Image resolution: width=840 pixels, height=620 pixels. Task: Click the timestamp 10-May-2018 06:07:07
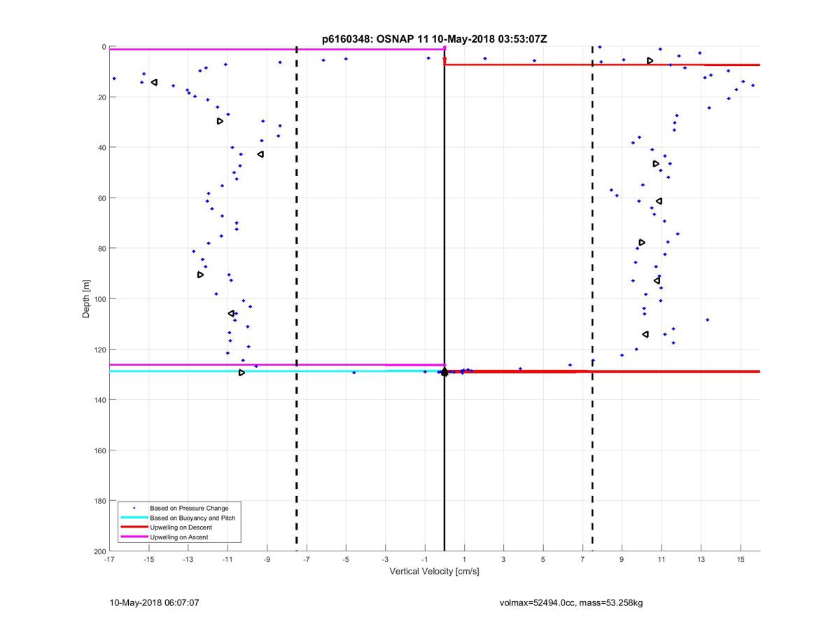point(155,602)
